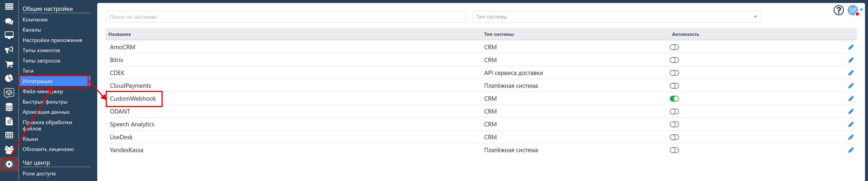
Task: Edit the UseDesk integration with pencil icon
Action: coord(851,137)
